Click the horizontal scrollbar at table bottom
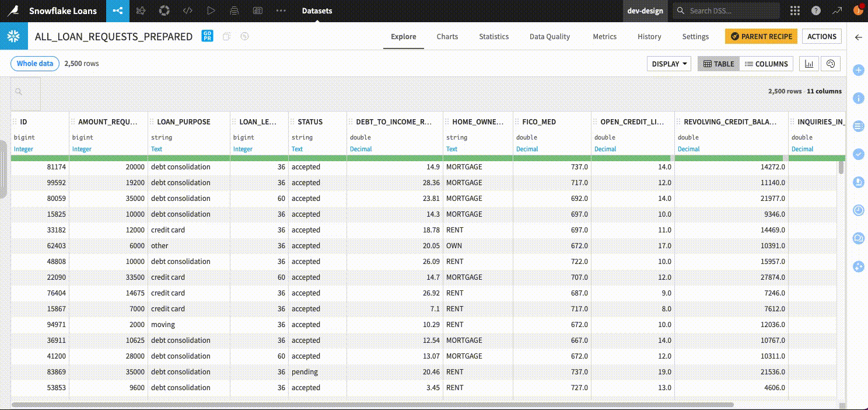 click(373, 404)
